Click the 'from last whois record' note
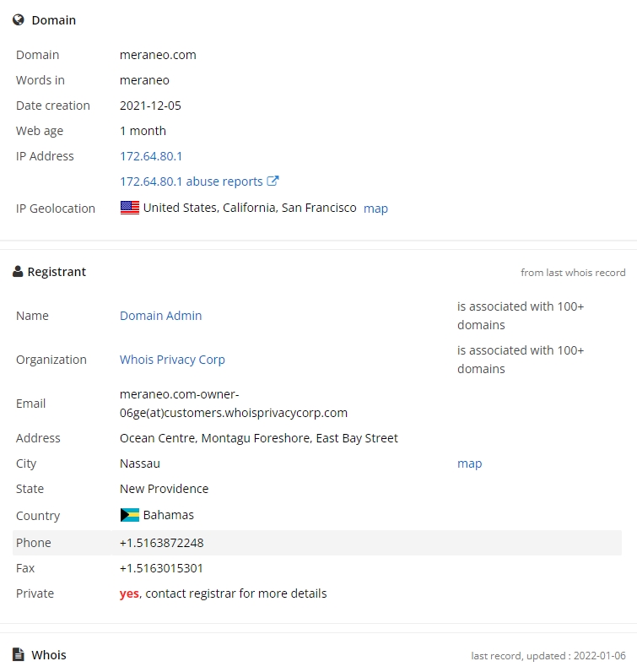Image resolution: width=637 pixels, height=672 pixels. tap(573, 273)
